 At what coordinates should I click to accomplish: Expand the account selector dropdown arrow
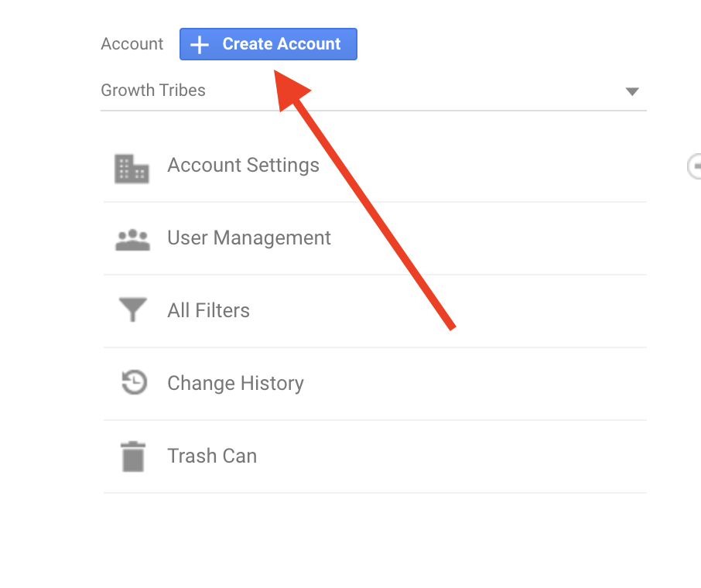point(631,91)
